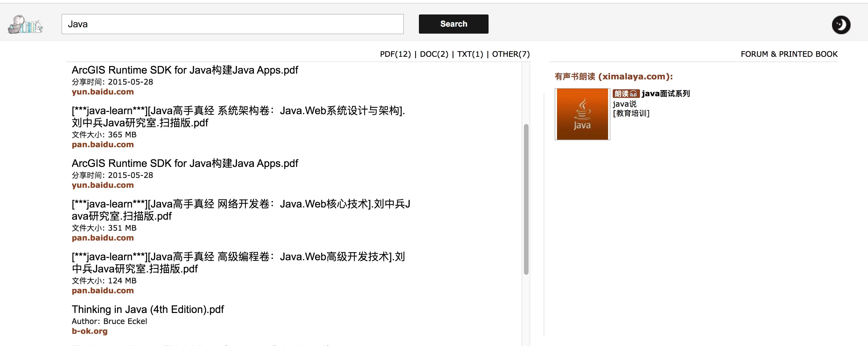Viewport: 868px width, 346px height.
Task: Filter results by PDF(12)
Action: pyautogui.click(x=395, y=54)
